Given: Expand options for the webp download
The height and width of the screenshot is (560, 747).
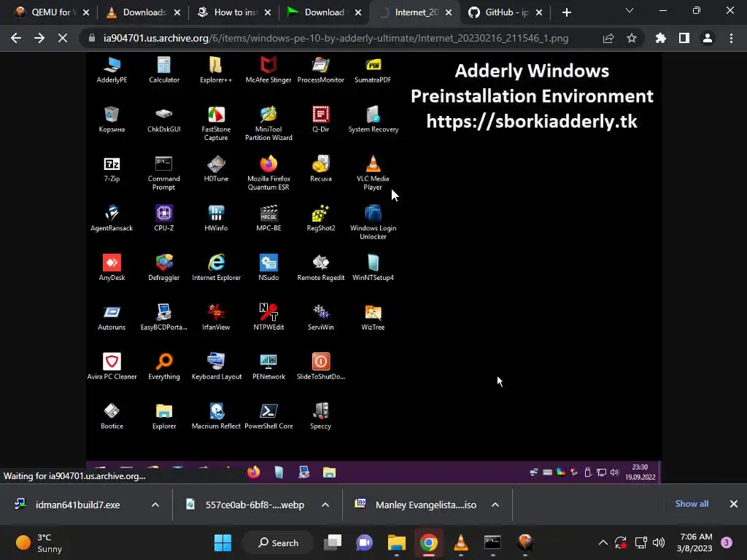Looking at the screenshot, I should point(325,505).
